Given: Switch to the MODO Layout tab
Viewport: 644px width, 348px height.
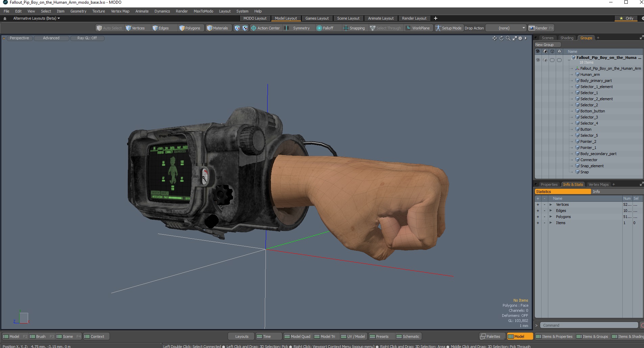Looking at the screenshot, I should tap(255, 18).
